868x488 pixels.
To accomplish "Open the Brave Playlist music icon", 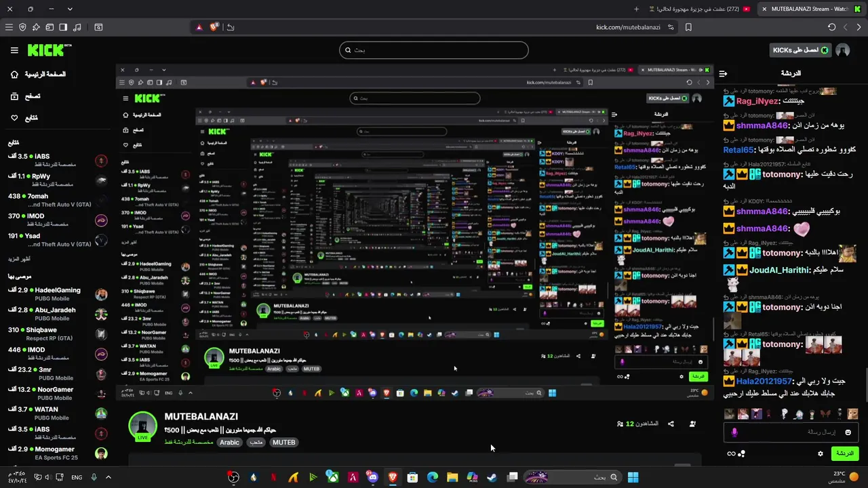I will pyautogui.click(x=77, y=27).
